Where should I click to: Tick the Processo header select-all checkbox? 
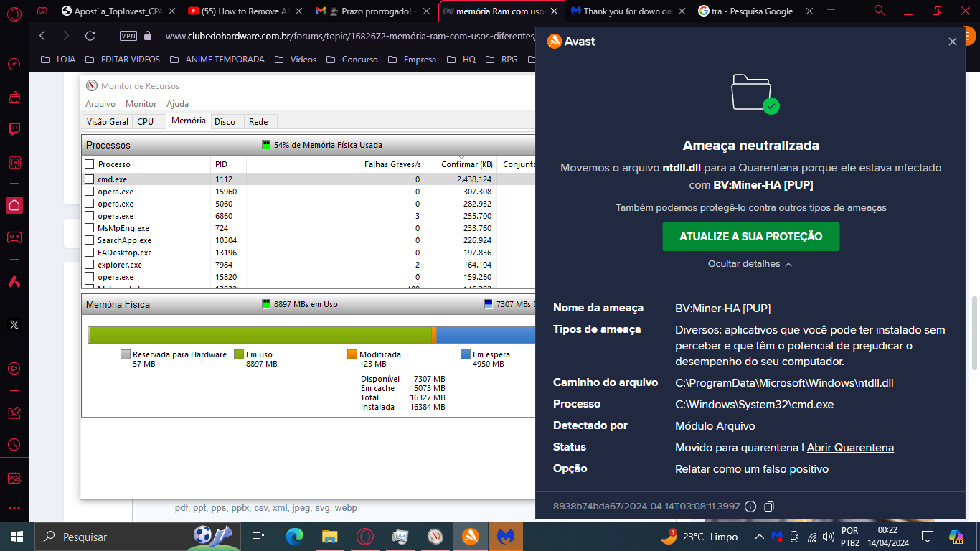(x=90, y=164)
